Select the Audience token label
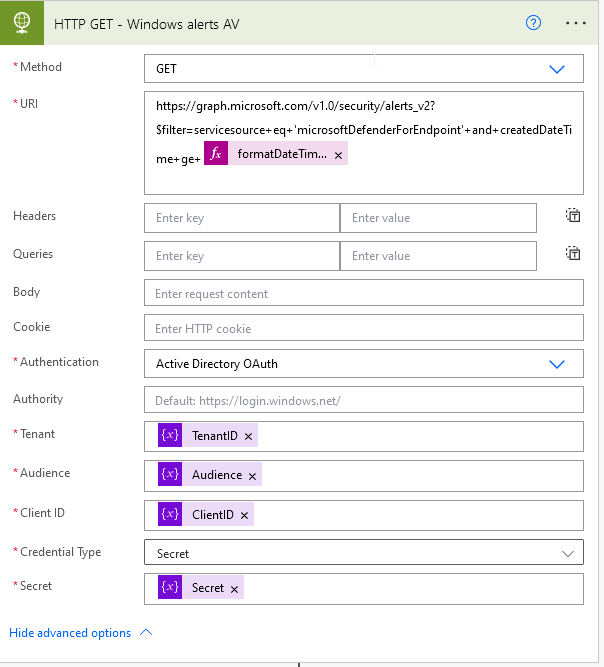This screenshot has height=667, width=604. click(217, 475)
